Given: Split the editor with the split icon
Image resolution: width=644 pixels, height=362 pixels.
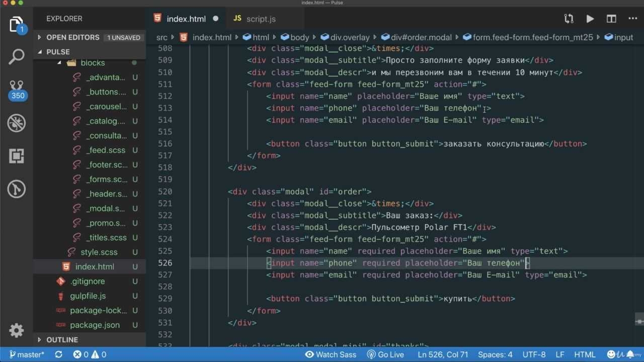Looking at the screenshot, I should [x=611, y=19].
